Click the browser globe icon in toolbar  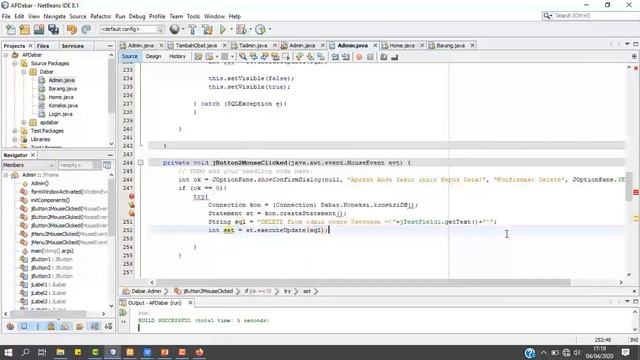174,29
